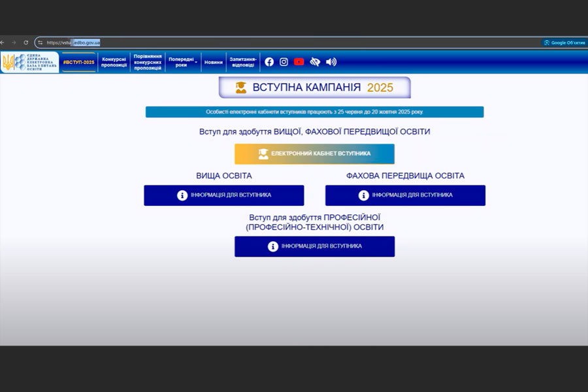588x392 pixels.
Task: Click site info icon in address bar
Action: (41, 42)
